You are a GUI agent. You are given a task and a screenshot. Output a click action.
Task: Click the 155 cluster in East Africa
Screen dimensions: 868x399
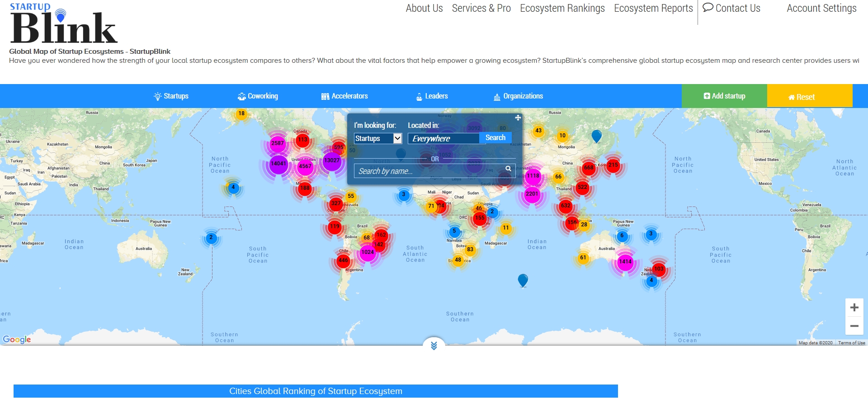480,218
